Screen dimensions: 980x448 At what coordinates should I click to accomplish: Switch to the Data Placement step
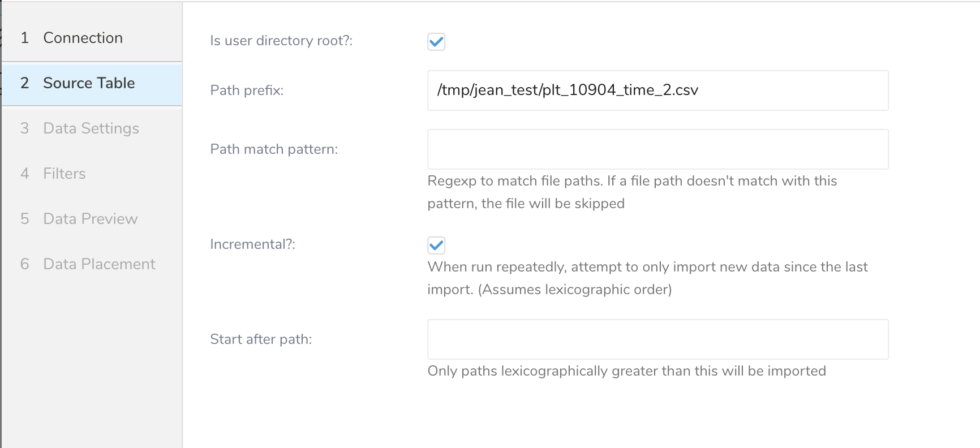[99, 264]
